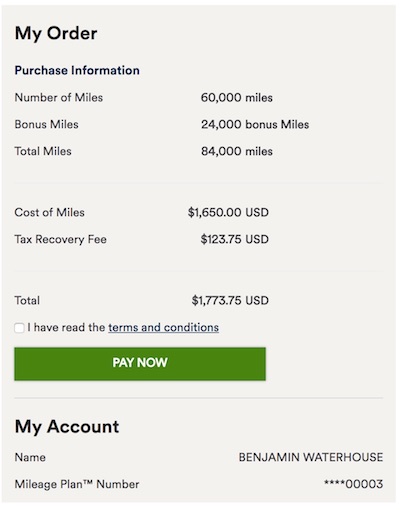Click the green PAY NOW button

pyautogui.click(x=140, y=364)
